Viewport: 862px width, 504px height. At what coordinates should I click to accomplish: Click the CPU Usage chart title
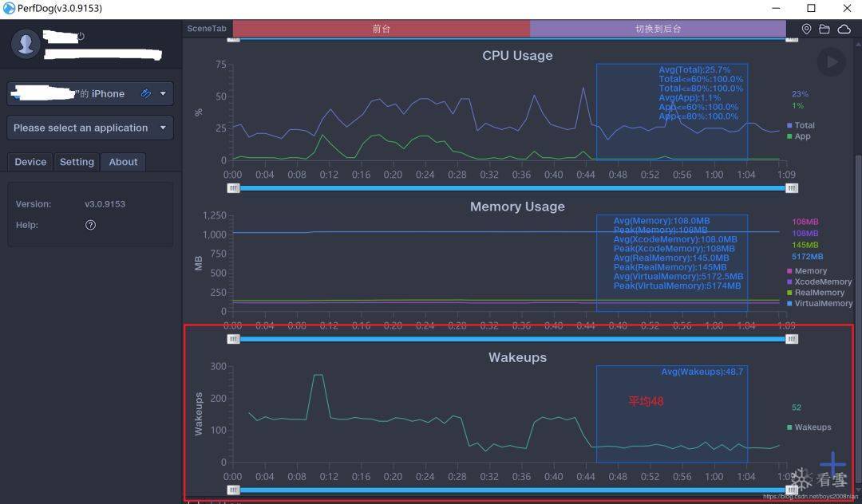[517, 56]
